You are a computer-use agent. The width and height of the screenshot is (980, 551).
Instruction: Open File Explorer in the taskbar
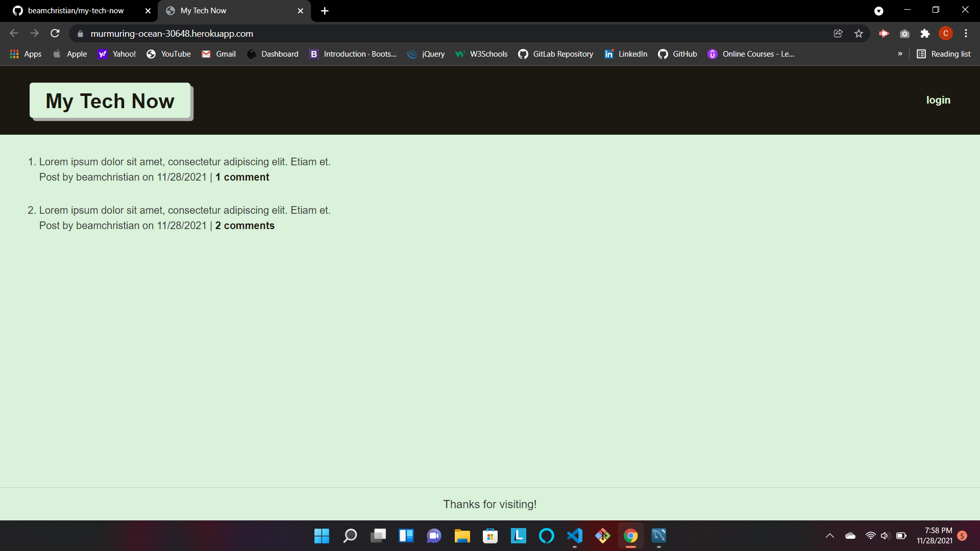click(x=462, y=536)
